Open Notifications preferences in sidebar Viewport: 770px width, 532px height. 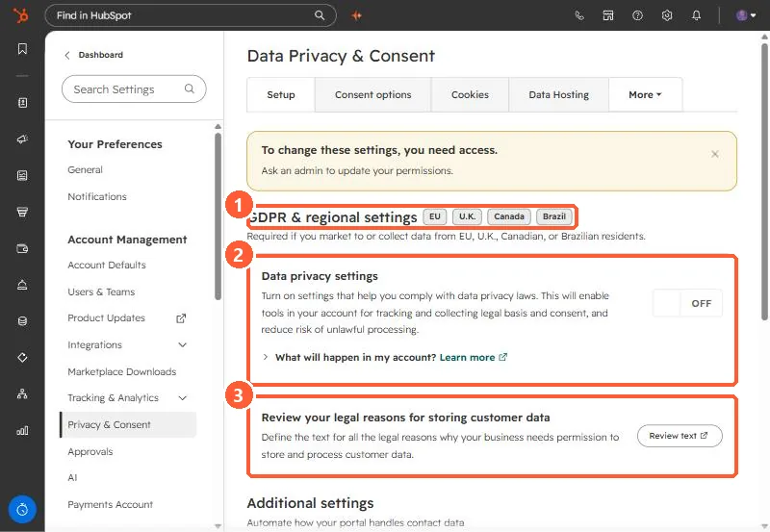[x=97, y=196]
